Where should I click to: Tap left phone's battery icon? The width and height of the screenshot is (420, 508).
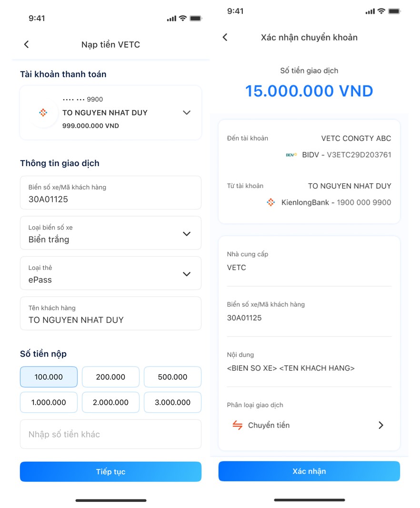[196, 19]
